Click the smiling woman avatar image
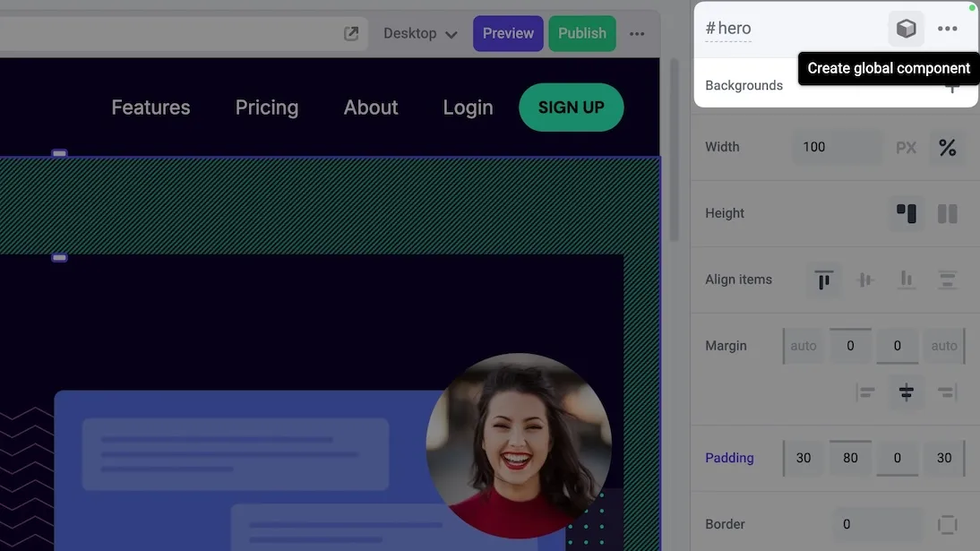The image size is (980, 551). (518, 445)
